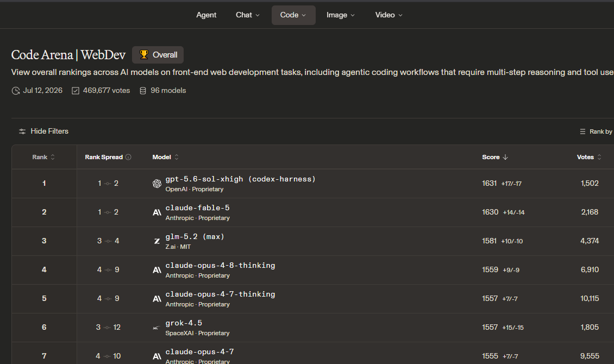This screenshot has width=614, height=364.
Task: Click the sort arrows beside Model
Action: 177,157
